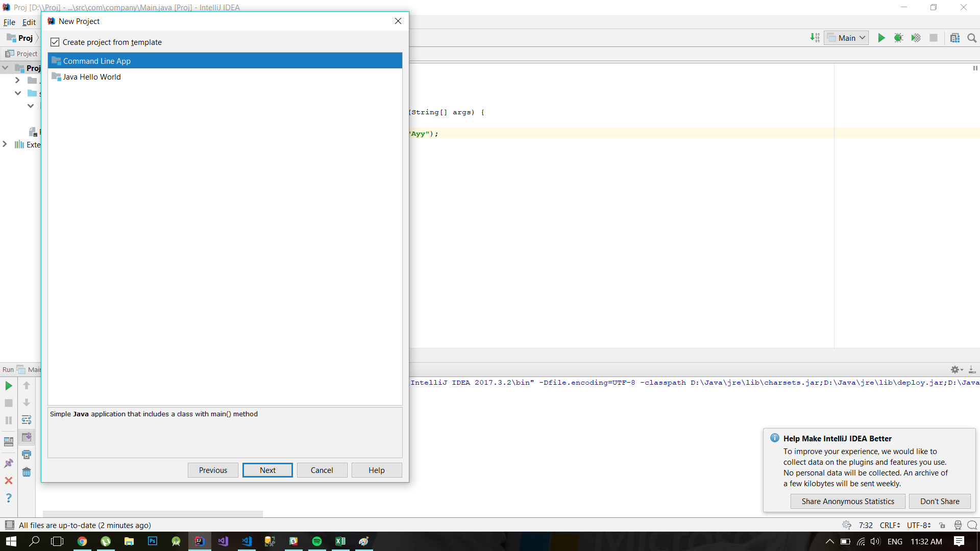
Task: Open the Edit menu
Action: point(29,22)
